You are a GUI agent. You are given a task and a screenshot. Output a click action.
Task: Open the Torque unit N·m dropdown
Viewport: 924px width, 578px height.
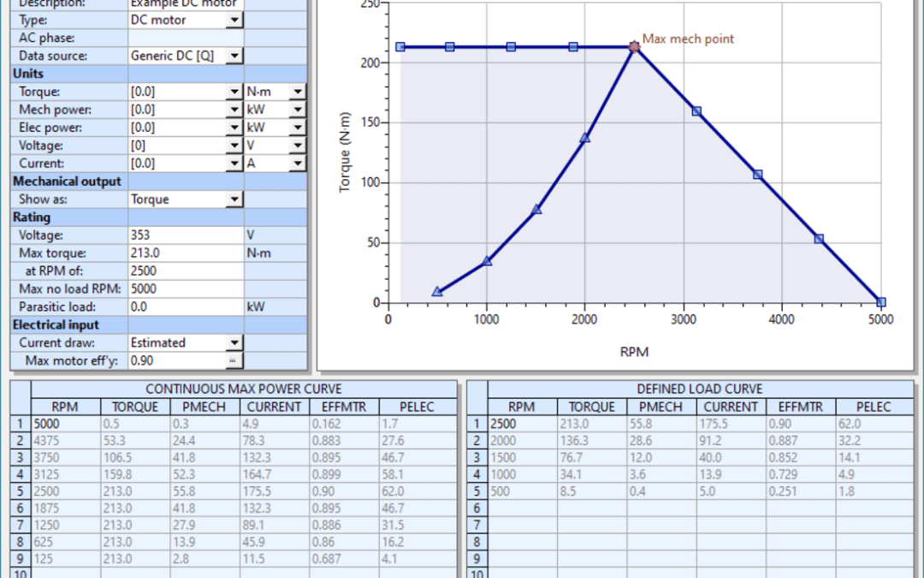(x=297, y=92)
